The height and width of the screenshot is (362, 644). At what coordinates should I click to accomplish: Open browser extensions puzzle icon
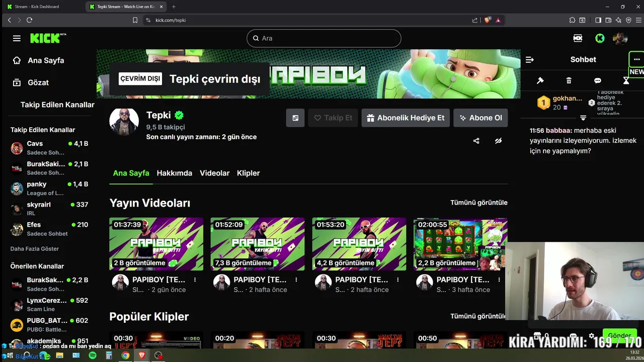point(572,20)
